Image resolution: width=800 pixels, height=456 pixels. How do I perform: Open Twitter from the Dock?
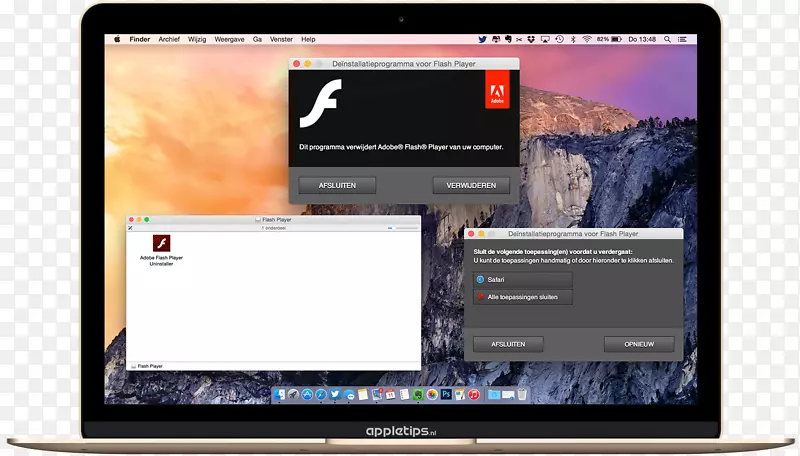click(335, 395)
